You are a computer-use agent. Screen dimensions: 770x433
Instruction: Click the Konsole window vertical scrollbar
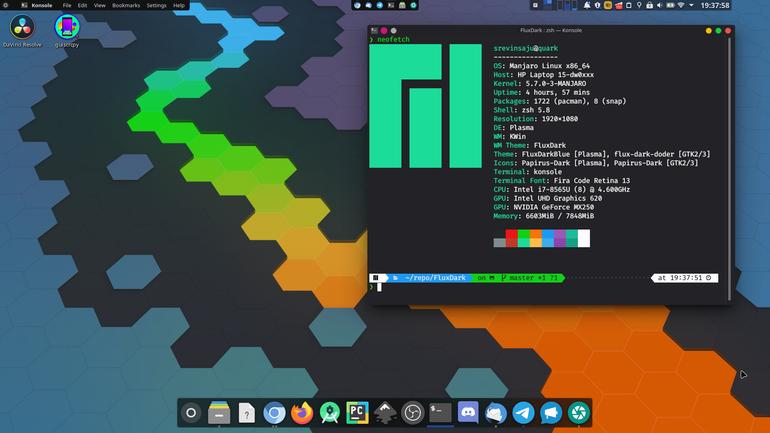coord(730,168)
